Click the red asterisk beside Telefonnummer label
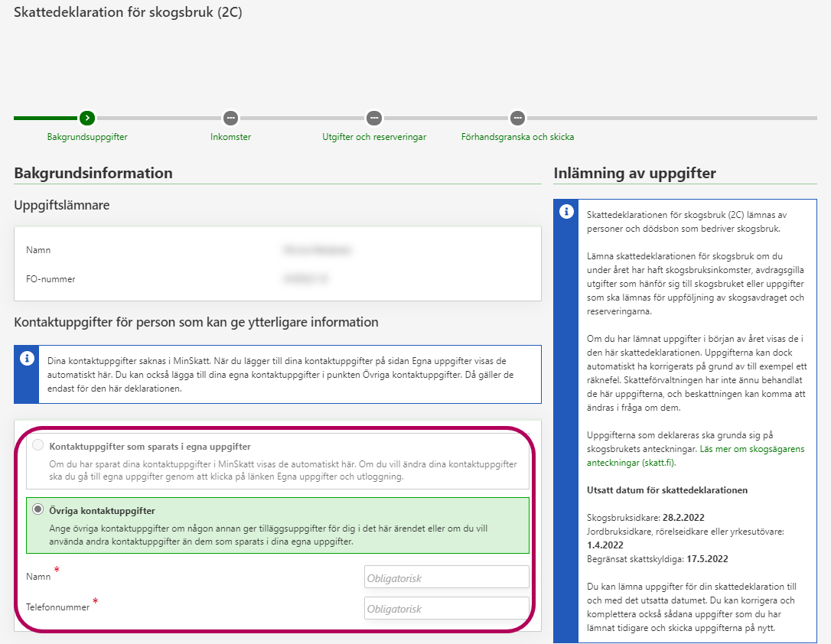This screenshot has height=644, width=831. pyautogui.click(x=96, y=601)
